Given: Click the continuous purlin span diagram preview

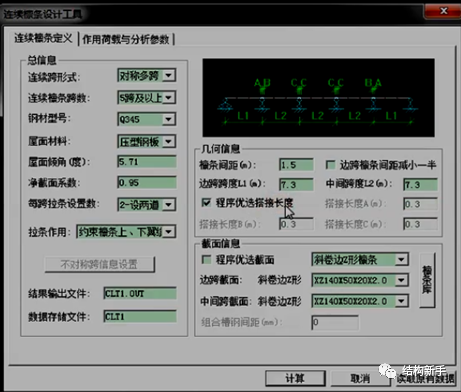Looking at the screenshot, I should coord(318,97).
